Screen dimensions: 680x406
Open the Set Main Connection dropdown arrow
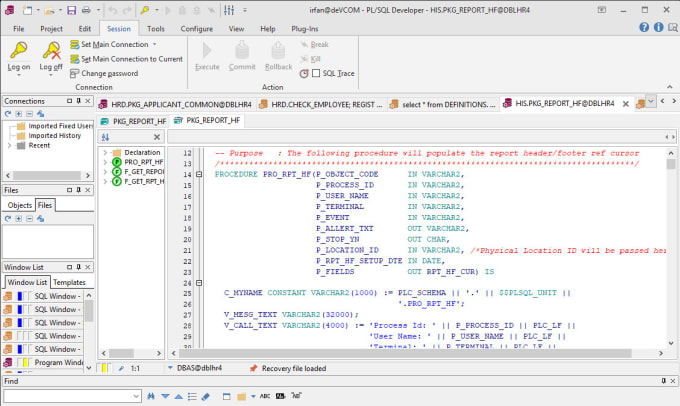(154, 44)
